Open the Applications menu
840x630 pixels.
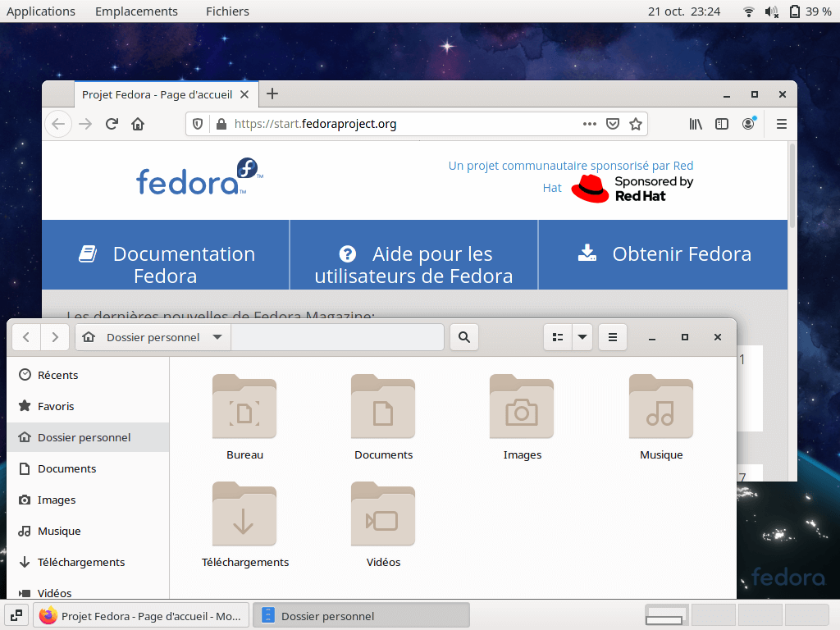(x=41, y=11)
